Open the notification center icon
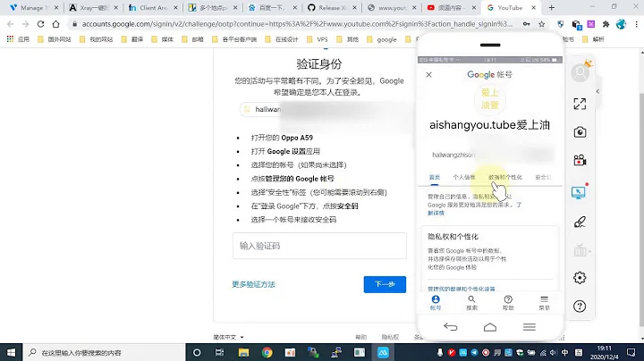Viewport: 644px width, 361px height. click(631, 352)
